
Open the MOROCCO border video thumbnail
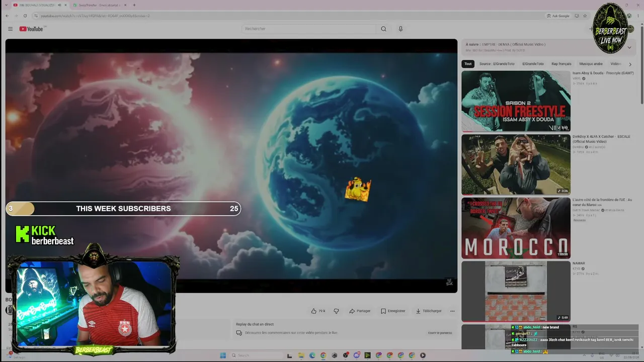coord(516,228)
